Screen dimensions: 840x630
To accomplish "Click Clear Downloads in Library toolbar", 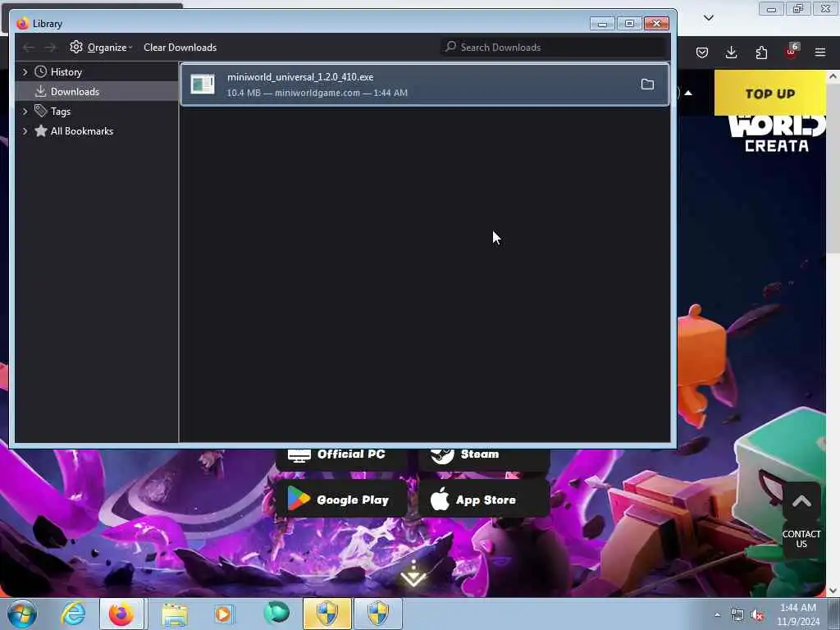I will pos(180,47).
